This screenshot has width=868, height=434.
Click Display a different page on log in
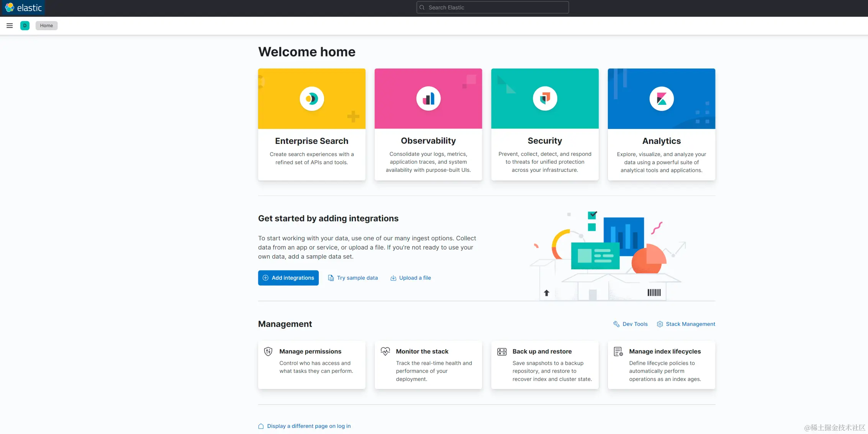click(x=309, y=426)
